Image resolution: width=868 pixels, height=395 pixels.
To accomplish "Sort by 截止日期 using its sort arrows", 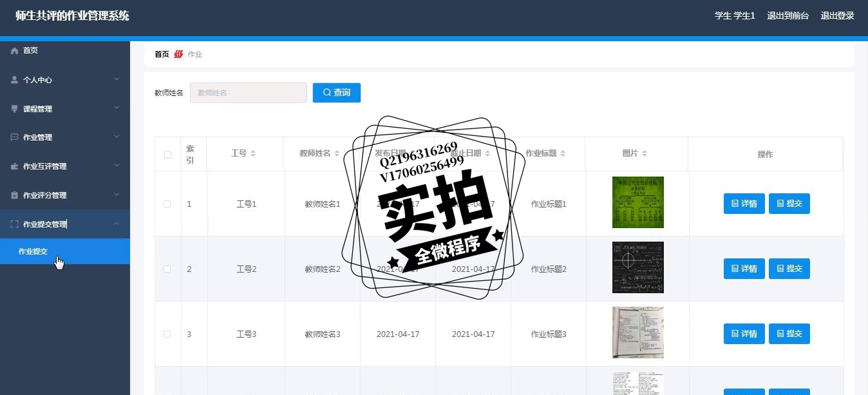I will [487, 153].
